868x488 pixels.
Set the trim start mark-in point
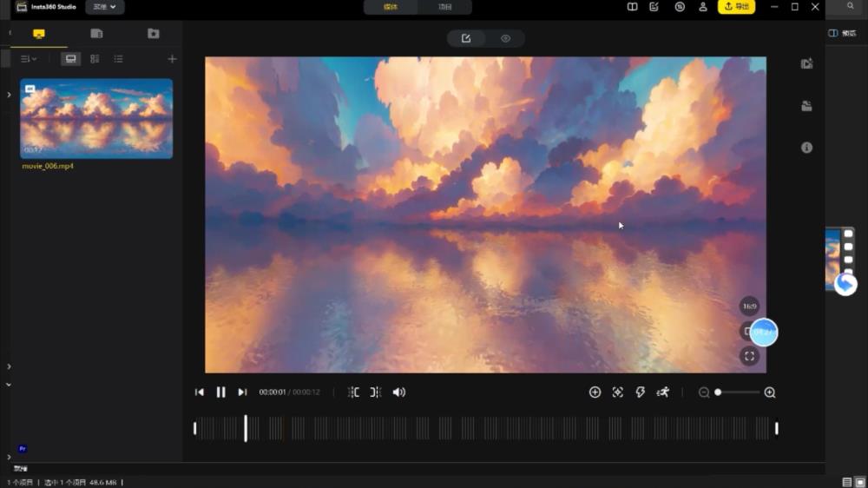pyautogui.click(x=353, y=392)
